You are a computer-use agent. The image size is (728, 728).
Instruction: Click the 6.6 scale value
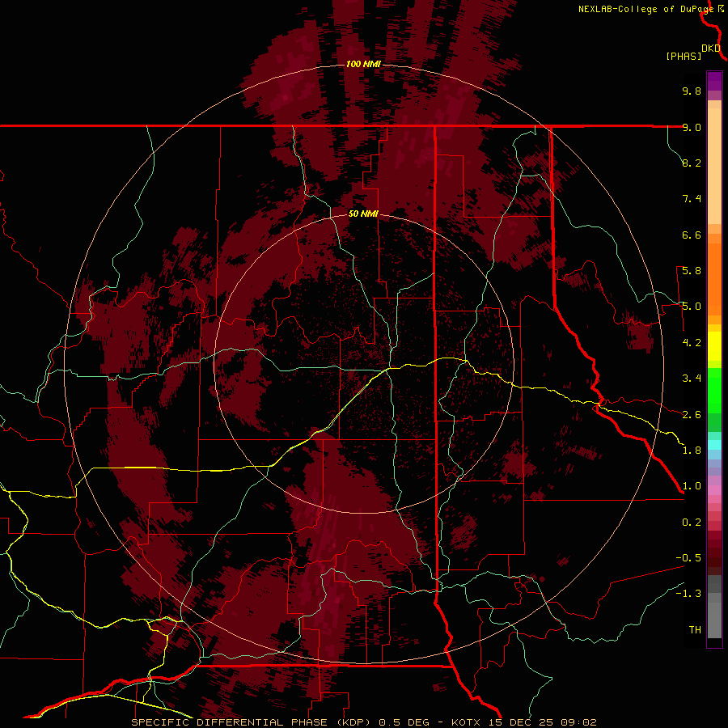pos(692,235)
